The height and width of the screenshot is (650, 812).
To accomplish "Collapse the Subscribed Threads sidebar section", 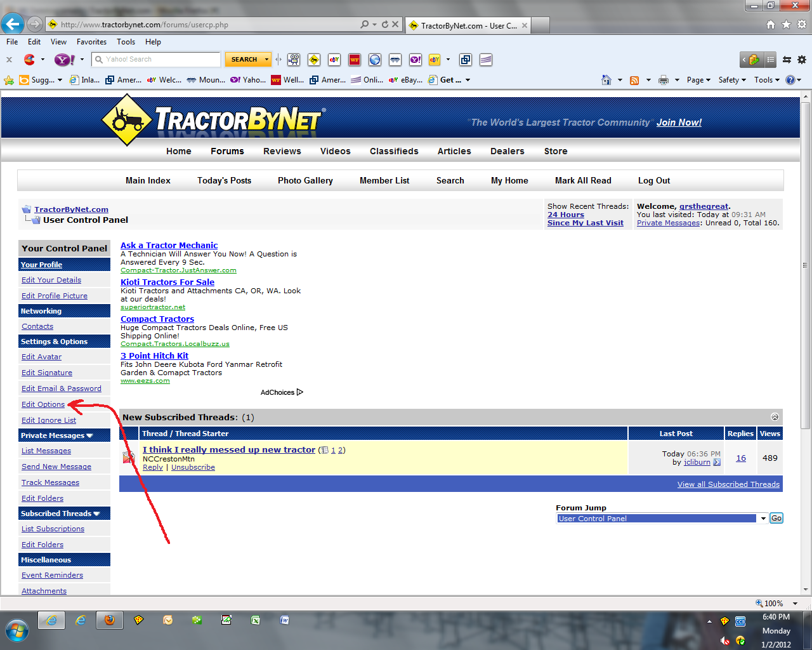I will pos(96,514).
